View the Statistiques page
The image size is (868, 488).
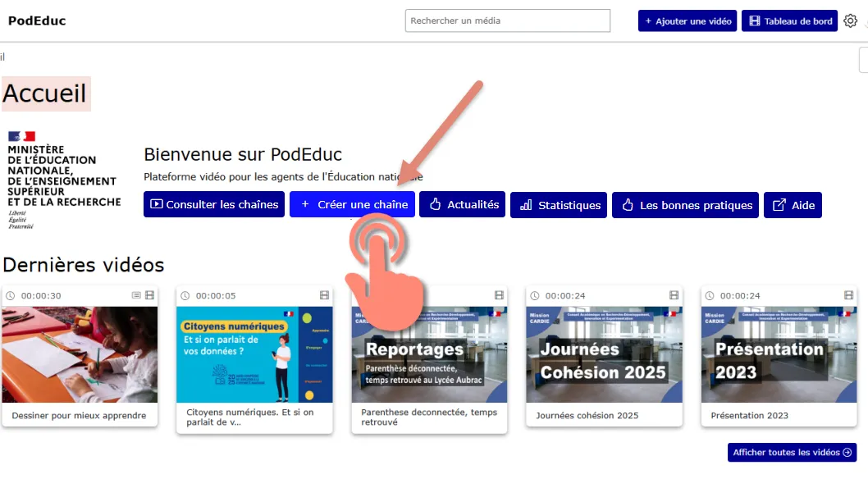pos(559,205)
